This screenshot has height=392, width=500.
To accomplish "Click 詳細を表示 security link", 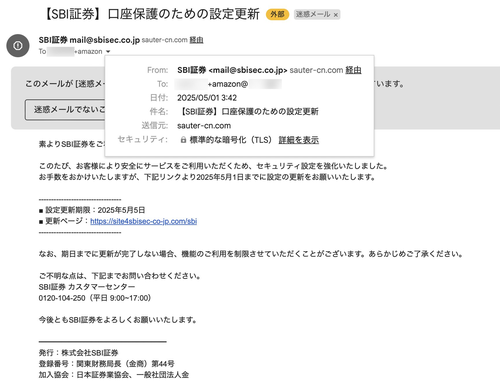I will [299, 140].
